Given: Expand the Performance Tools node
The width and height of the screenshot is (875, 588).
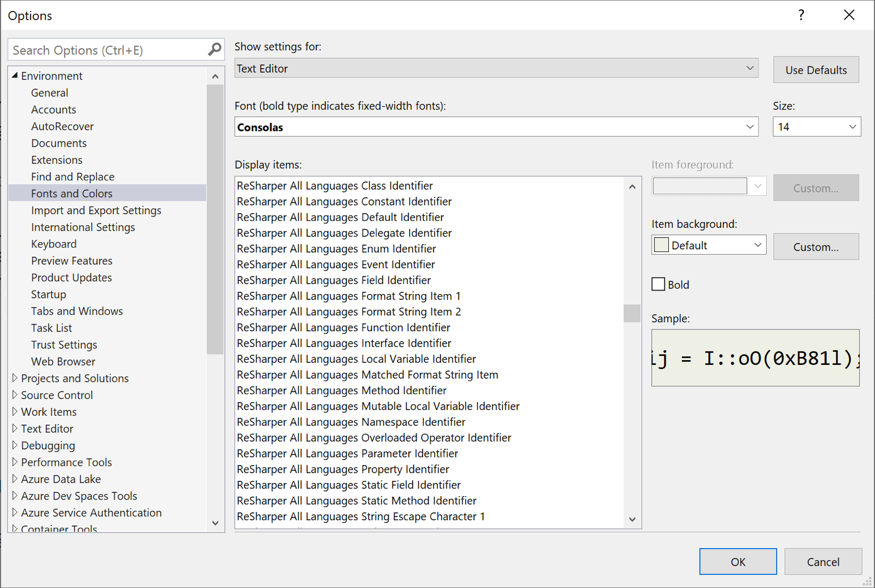Looking at the screenshot, I should pyautogui.click(x=15, y=462).
